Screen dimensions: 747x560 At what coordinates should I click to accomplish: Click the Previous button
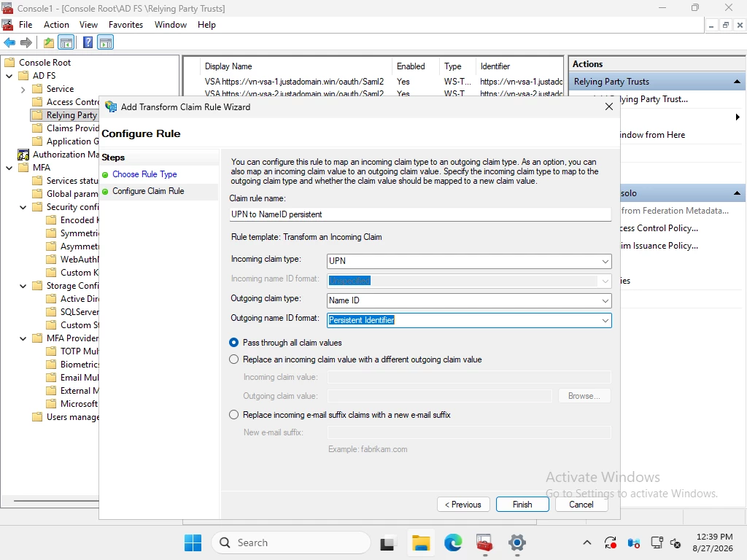[x=463, y=505]
